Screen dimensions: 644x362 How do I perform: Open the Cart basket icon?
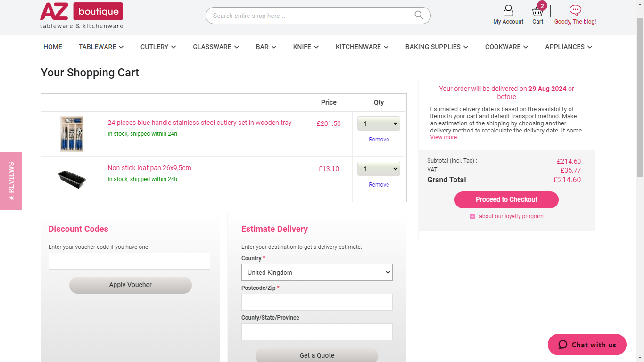pyautogui.click(x=537, y=11)
